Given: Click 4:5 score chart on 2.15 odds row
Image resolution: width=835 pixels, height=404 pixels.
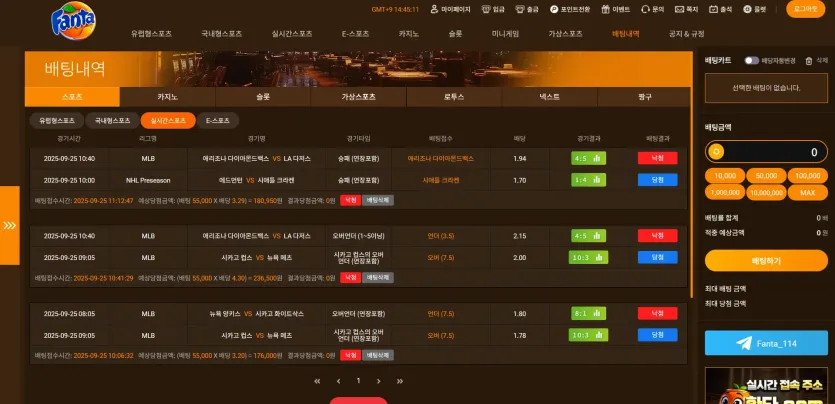Looking at the screenshot, I should click(588, 236).
